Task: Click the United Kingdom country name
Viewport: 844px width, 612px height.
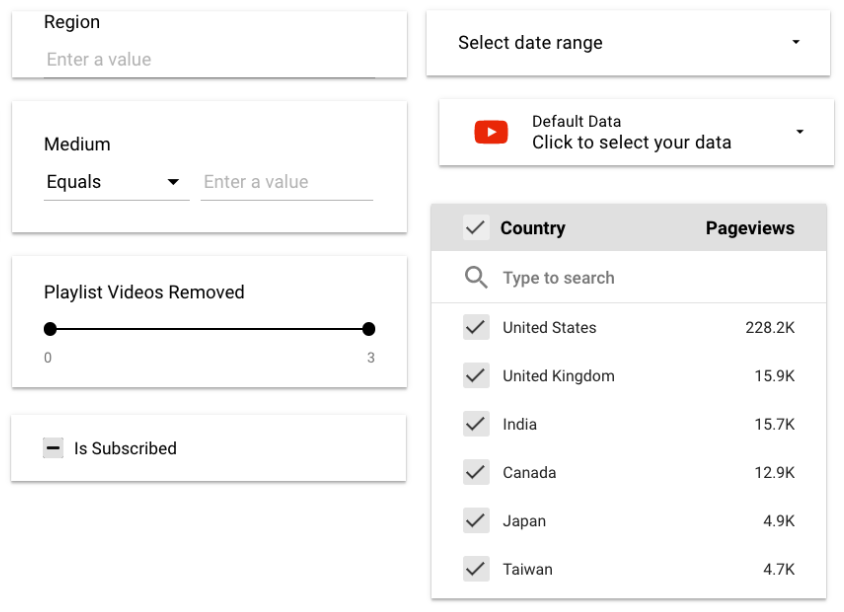Action: (559, 376)
